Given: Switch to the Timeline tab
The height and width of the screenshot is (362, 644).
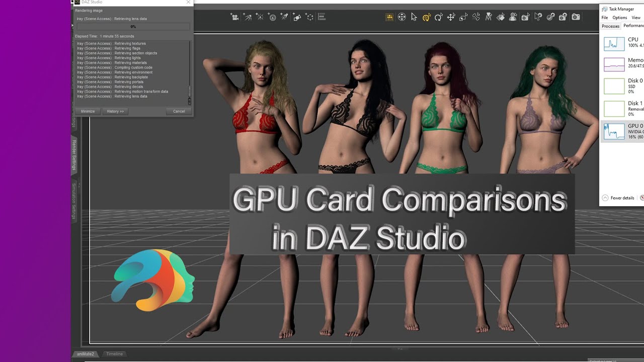Looking at the screenshot, I should coord(114,354).
